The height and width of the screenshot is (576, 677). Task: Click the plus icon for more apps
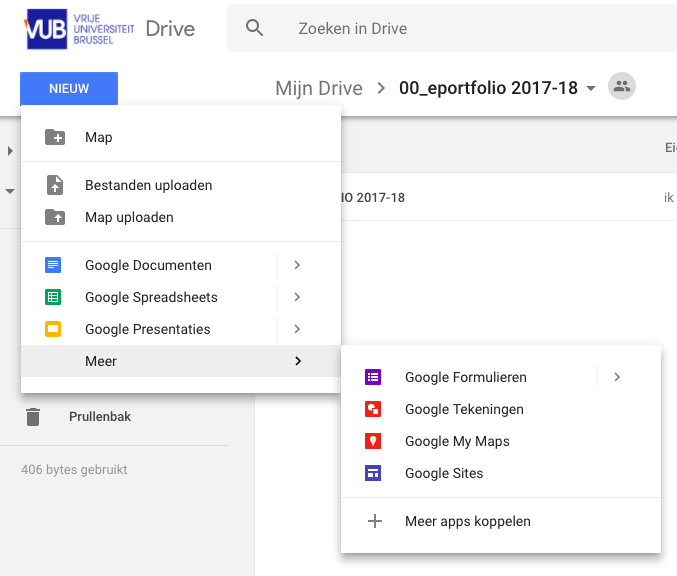375,521
